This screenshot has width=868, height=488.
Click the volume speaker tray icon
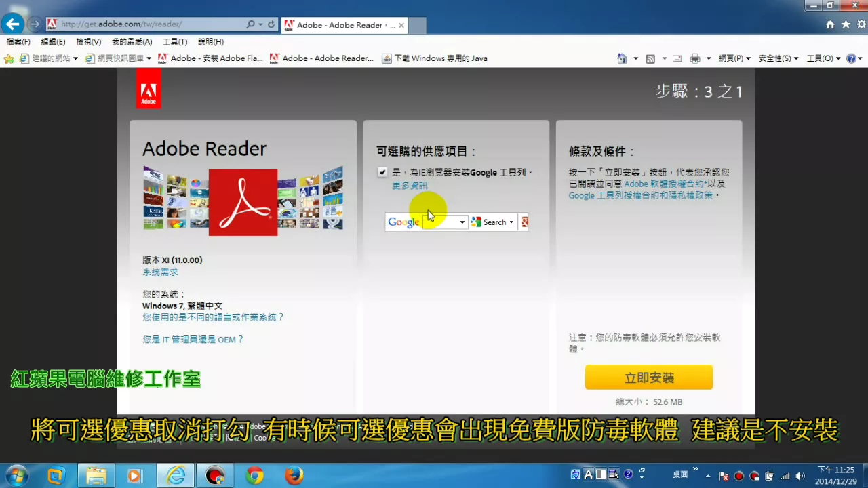[x=800, y=476]
